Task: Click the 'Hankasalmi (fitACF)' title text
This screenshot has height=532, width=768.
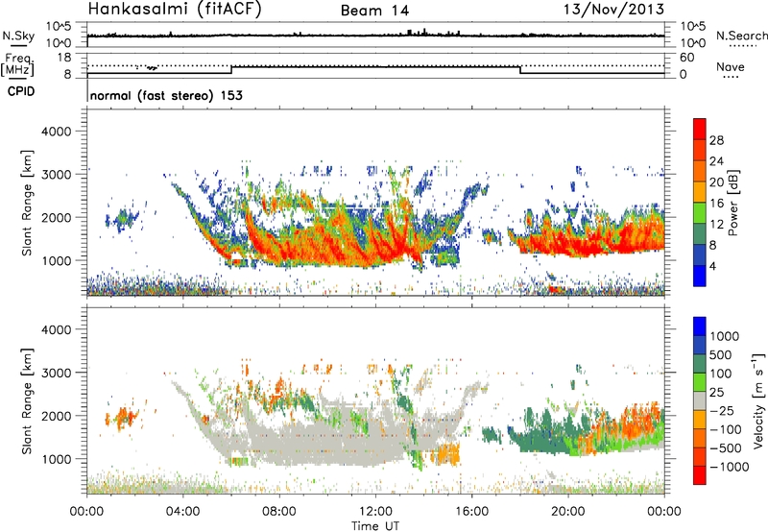Action: (175, 10)
